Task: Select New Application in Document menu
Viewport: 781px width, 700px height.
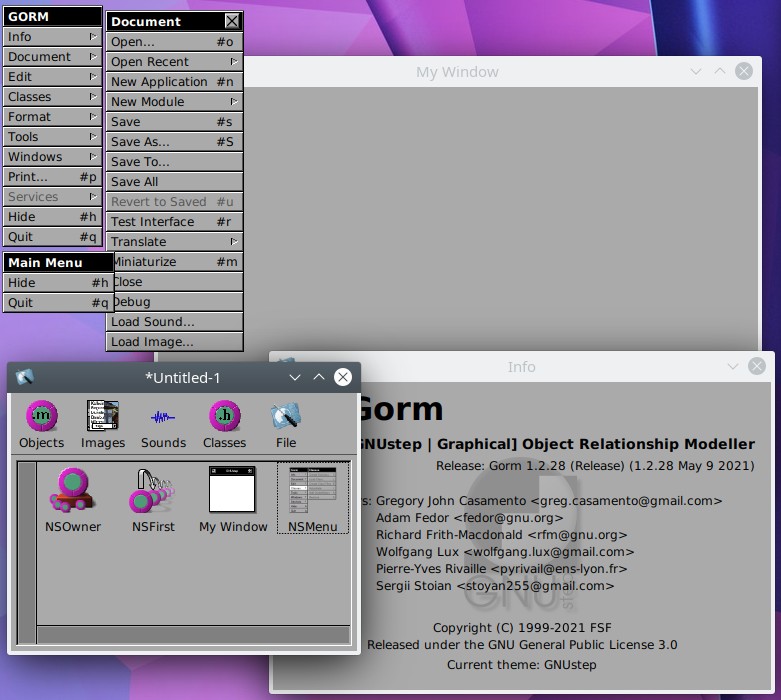Action: click(174, 82)
